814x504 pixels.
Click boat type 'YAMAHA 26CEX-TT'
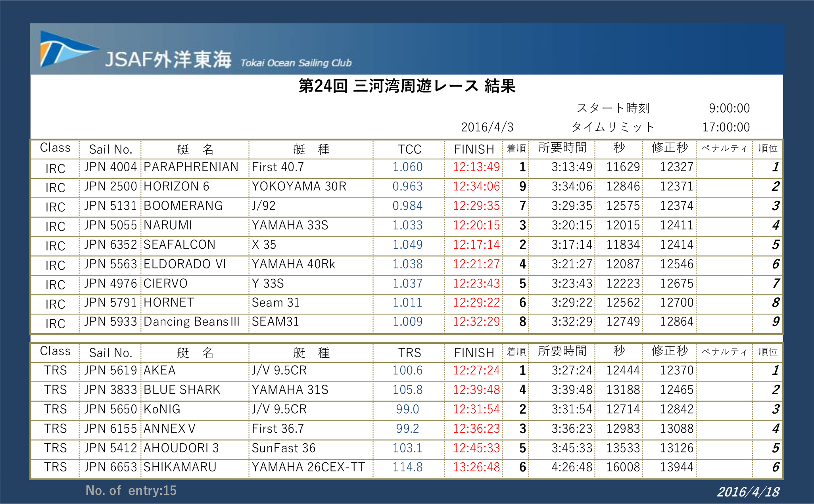click(x=308, y=467)
